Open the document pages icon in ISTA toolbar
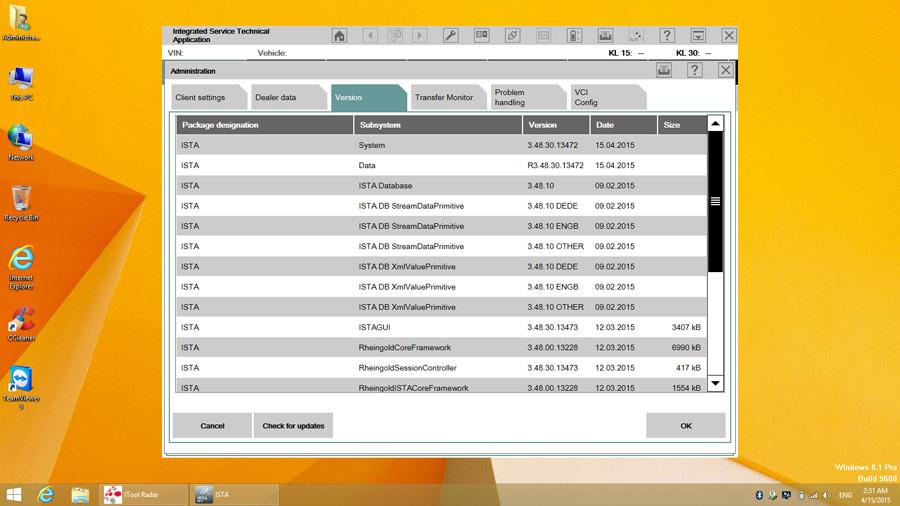 395,36
